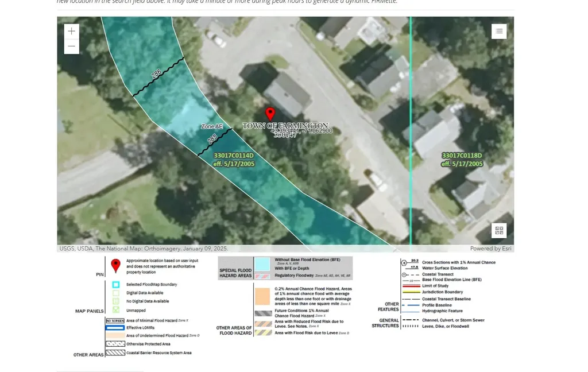588x372 pixels.
Task: Click the OTHER AREAS OF FLOOD HAZARD heading
Action: coord(235,330)
